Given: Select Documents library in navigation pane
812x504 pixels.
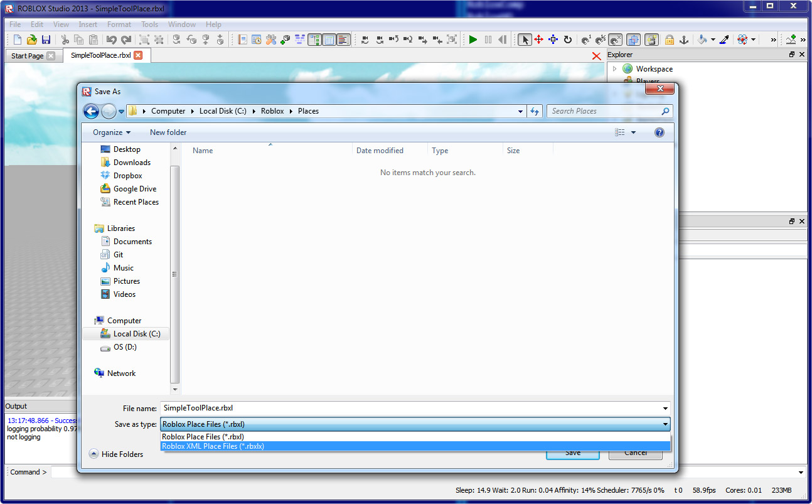Looking at the screenshot, I should (x=126, y=242).
